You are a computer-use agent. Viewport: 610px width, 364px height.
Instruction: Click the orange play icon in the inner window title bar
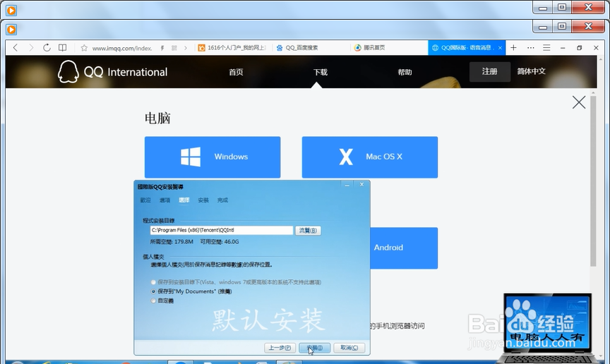tap(11, 29)
